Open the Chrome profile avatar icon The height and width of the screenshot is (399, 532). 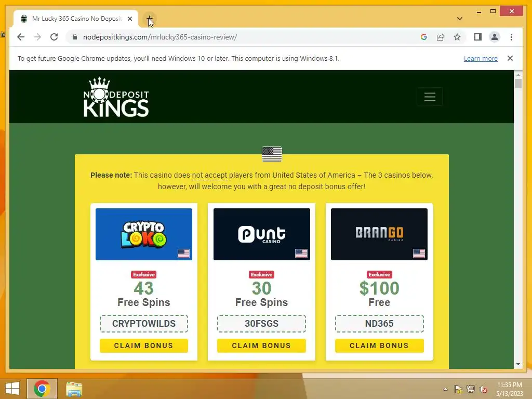click(x=495, y=37)
